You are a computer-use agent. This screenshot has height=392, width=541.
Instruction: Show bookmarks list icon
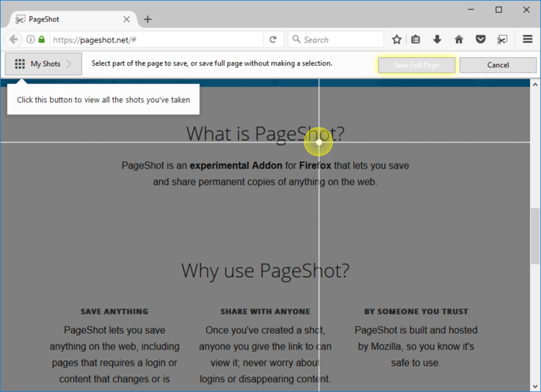pos(416,39)
